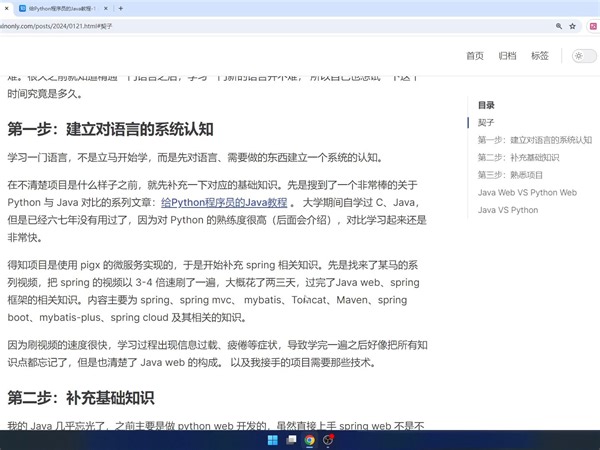This screenshot has height=450, width=600.
Task: Open a new browser tab
Action: (121, 8)
